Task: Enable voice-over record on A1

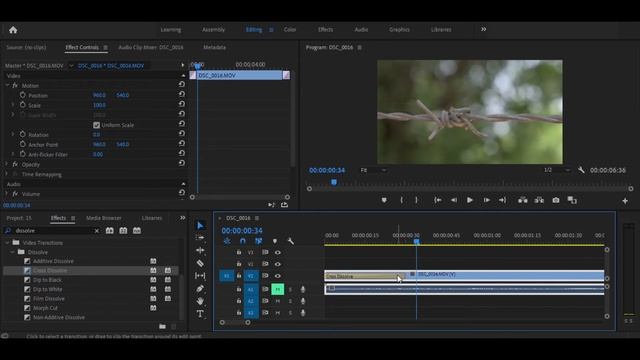Action: (303, 289)
